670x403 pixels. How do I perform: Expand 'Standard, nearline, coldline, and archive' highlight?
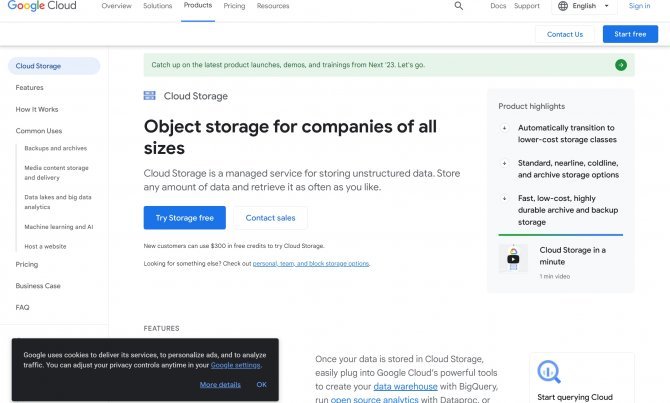point(505,163)
